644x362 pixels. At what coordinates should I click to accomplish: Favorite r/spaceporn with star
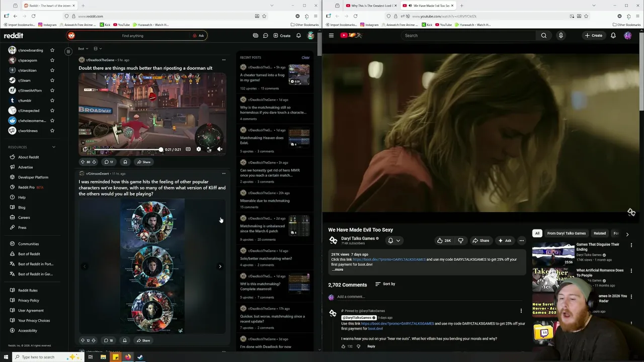tap(52, 60)
